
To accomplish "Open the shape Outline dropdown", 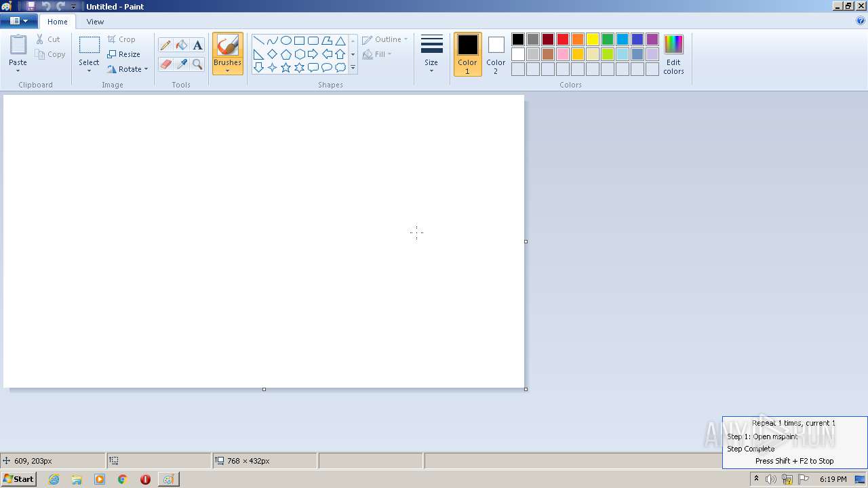I will coord(384,39).
